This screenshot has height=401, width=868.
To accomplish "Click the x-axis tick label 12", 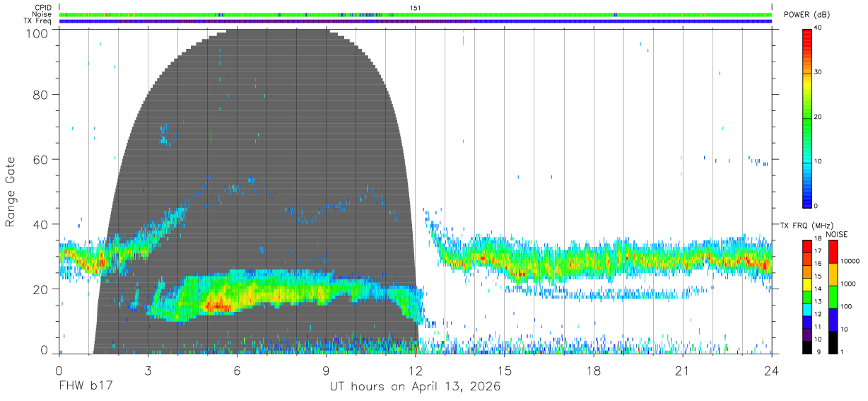I will [x=416, y=371].
